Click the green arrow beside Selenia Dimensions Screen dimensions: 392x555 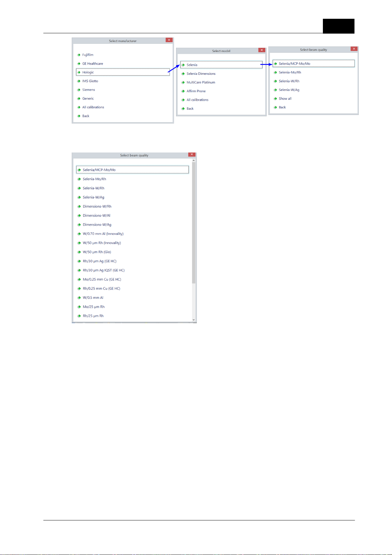[183, 74]
